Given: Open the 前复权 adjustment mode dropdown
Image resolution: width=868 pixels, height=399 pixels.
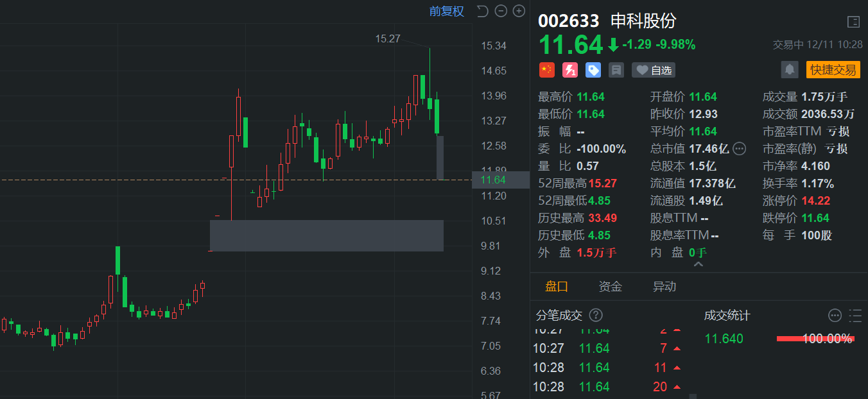Looking at the screenshot, I should pos(446,11).
